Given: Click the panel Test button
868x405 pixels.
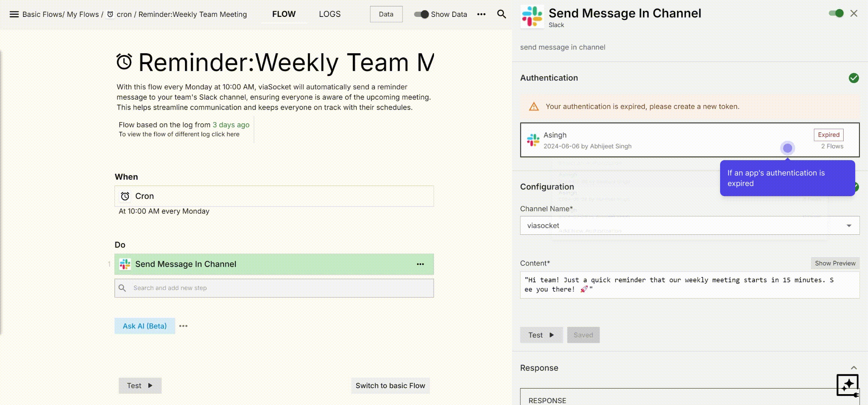Looking at the screenshot, I should (x=541, y=335).
